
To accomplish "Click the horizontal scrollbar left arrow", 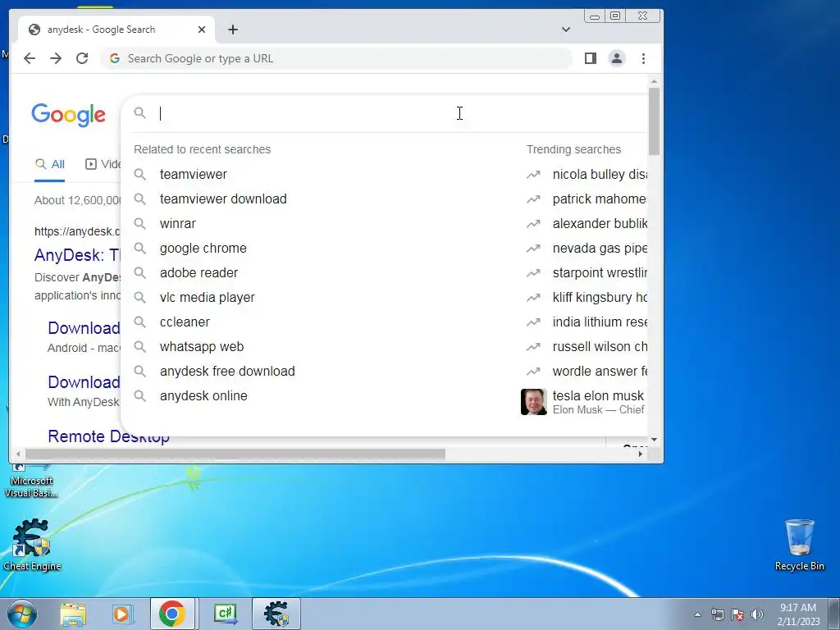I will click(x=18, y=454).
